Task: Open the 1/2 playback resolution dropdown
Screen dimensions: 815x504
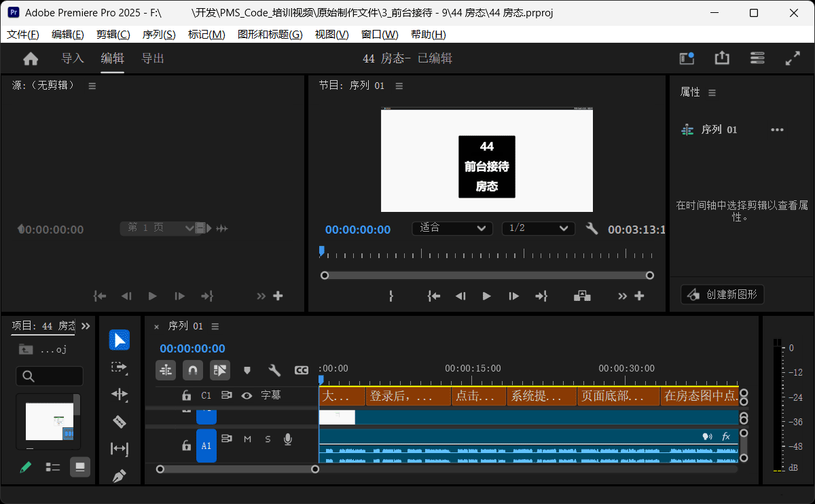Action: pos(538,228)
